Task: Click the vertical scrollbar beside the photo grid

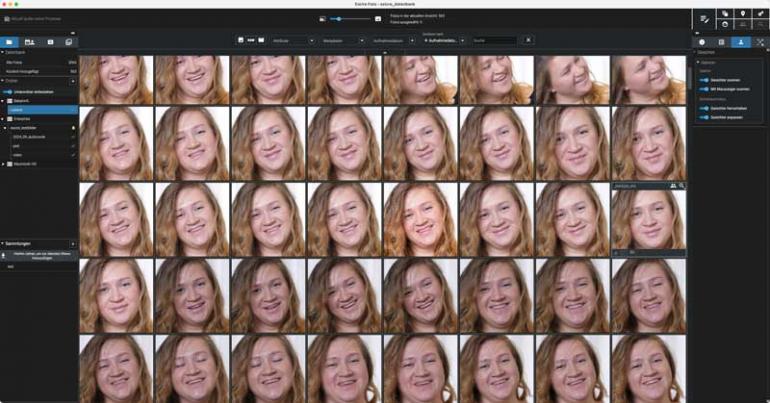Action: [x=689, y=76]
